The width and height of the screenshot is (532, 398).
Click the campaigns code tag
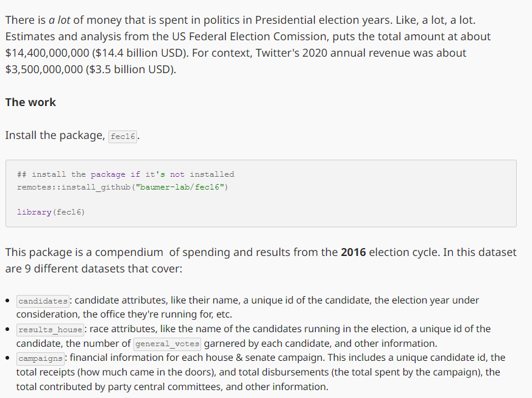(x=40, y=358)
